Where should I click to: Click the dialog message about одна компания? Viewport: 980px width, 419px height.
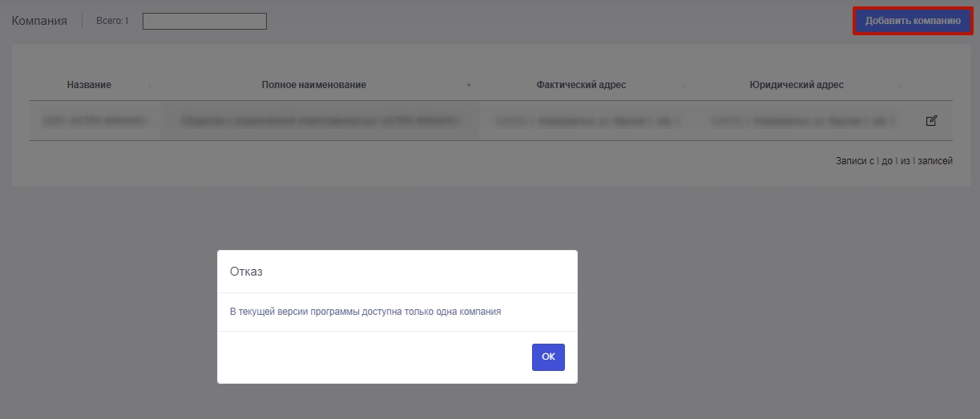click(x=365, y=312)
